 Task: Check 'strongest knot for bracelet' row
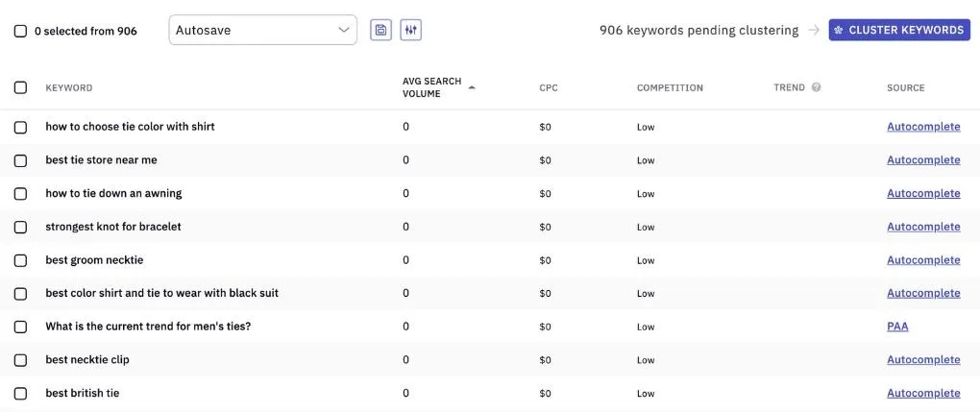coord(20,227)
